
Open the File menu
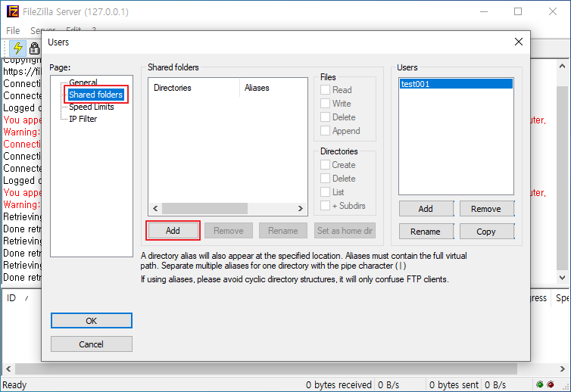(x=13, y=30)
